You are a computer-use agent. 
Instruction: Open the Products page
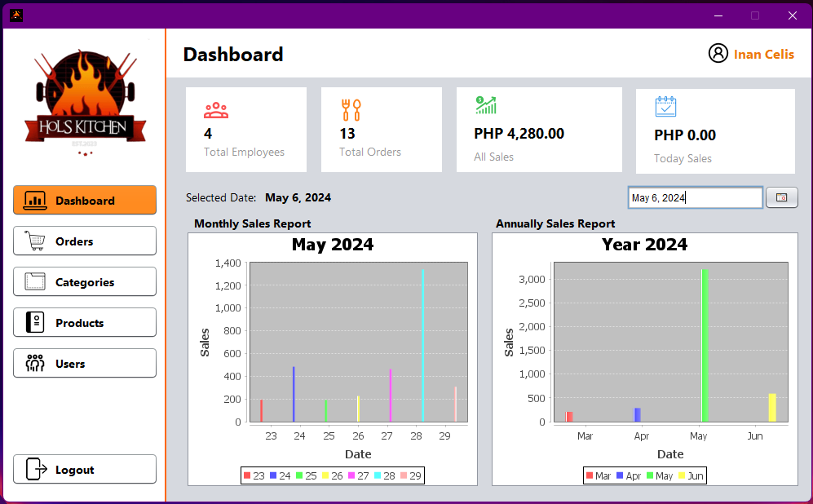point(85,323)
